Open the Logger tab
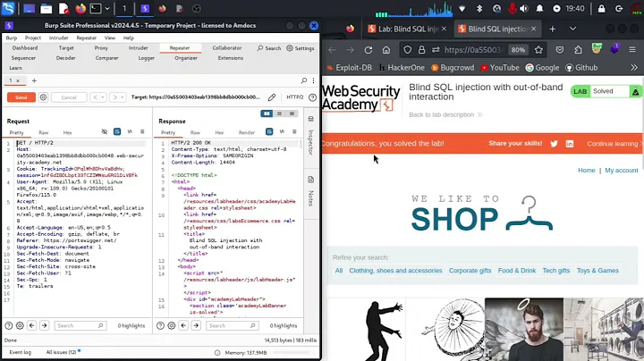644x361 pixels. coord(146,58)
